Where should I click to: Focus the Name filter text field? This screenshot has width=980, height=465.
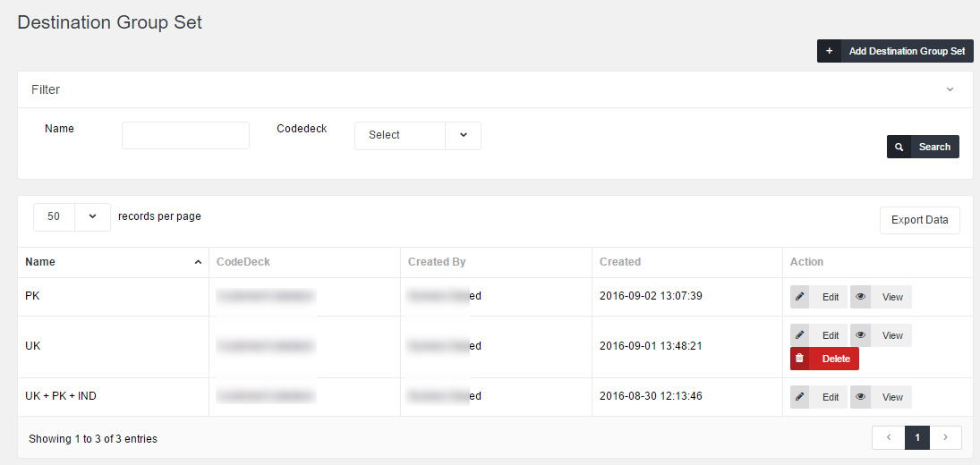point(185,136)
